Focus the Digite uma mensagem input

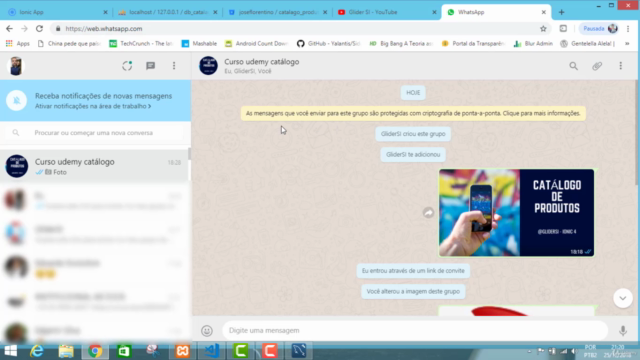point(415,331)
